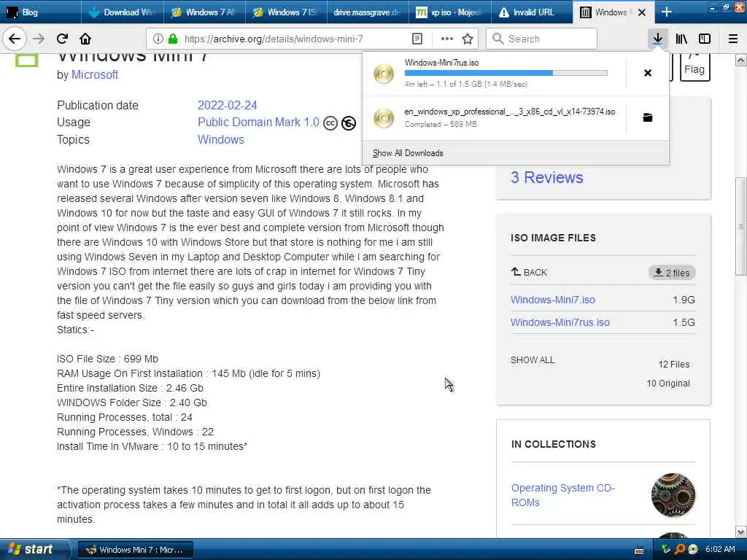The width and height of the screenshot is (747, 560).
Task: Focus the Search box
Action: [x=541, y=39]
